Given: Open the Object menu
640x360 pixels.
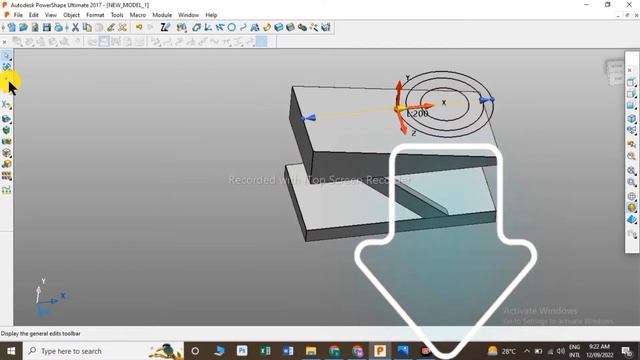Looking at the screenshot, I should [71, 15].
